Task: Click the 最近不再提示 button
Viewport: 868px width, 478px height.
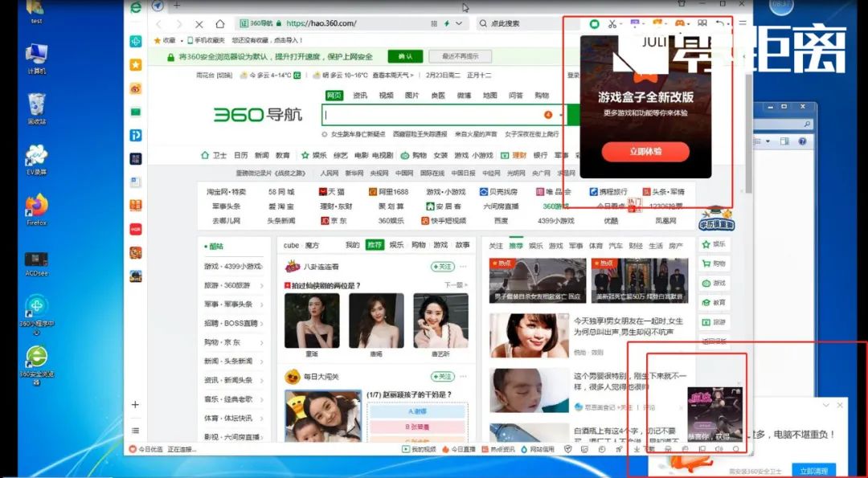Action: coord(460,56)
